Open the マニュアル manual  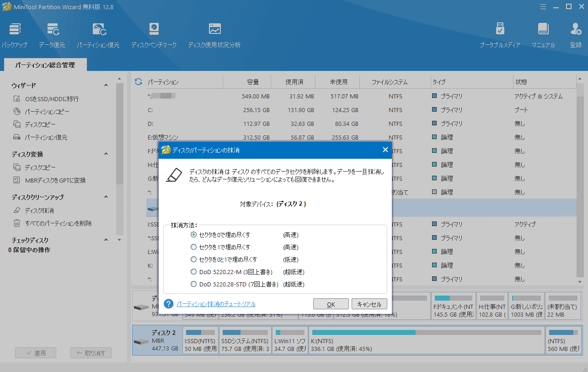[543, 36]
